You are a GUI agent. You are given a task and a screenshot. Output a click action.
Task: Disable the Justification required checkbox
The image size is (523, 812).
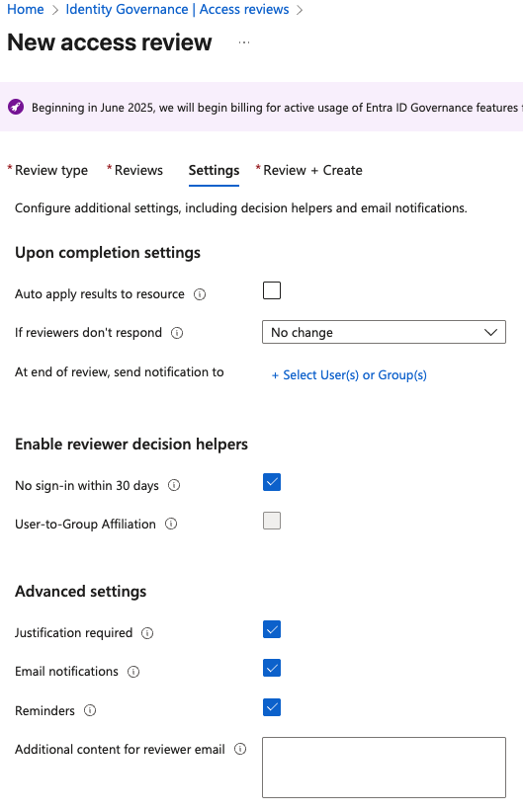click(272, 629)
